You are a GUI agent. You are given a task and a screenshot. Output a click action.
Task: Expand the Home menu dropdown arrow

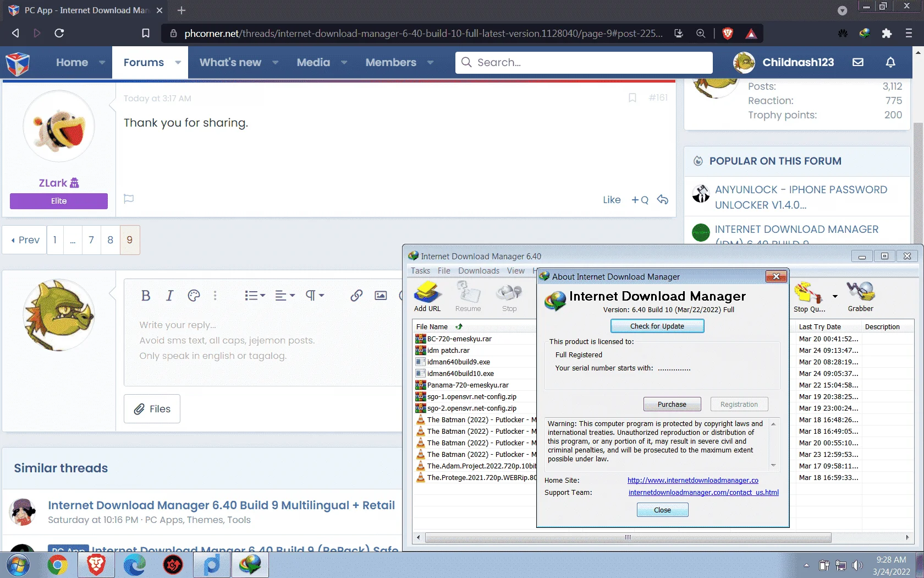102,63
